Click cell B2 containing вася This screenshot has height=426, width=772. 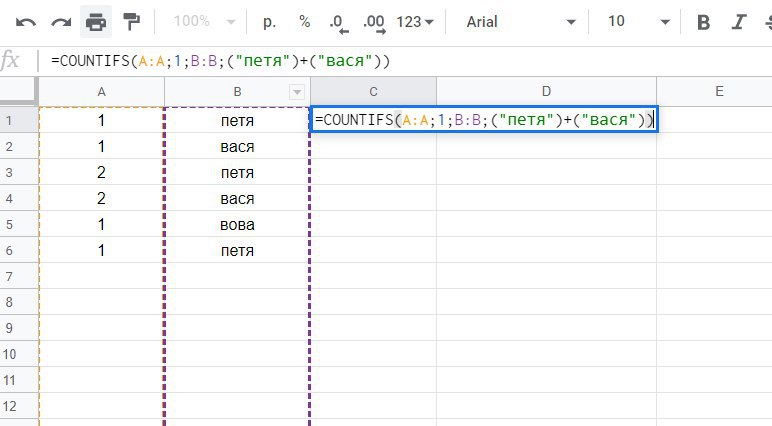click(x=237, y=146)
